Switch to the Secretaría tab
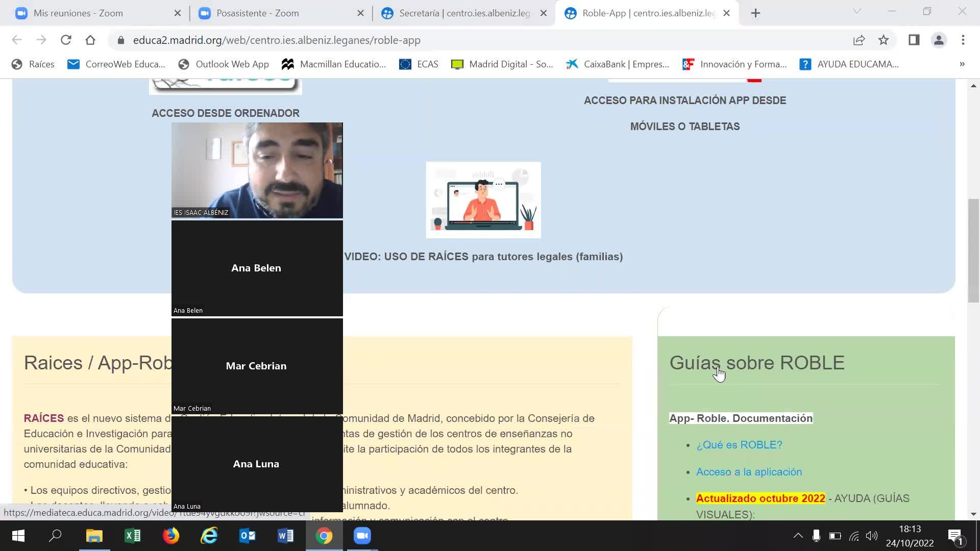The image size is (980, 551). [x=464, y=13]
